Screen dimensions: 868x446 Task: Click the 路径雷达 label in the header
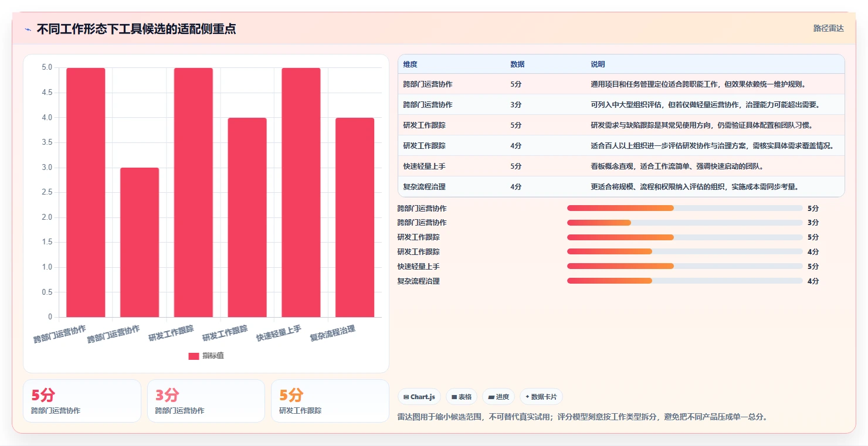pyautogui.click(x=828, y=28)
